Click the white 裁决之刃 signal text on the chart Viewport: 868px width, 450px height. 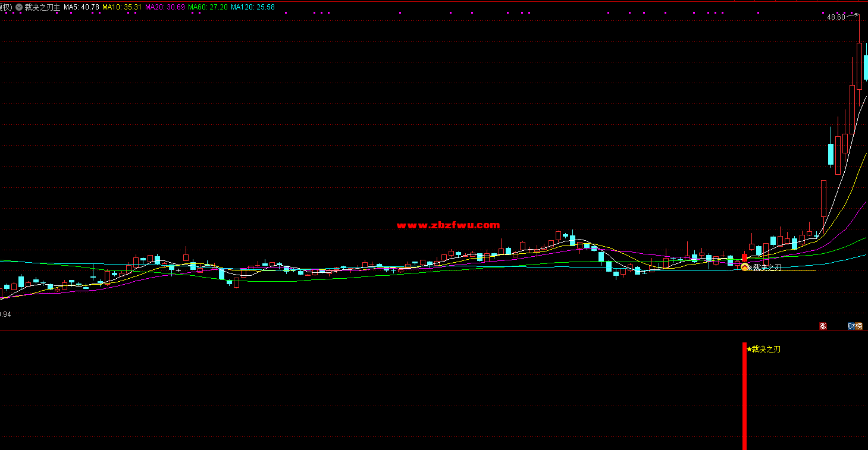click(x=767, y=268)
